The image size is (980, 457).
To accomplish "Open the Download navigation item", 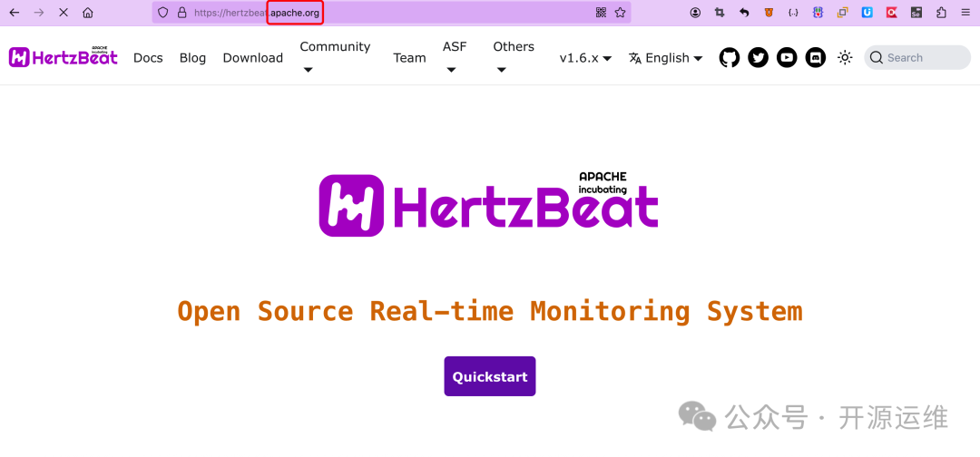I will [253, 58].
